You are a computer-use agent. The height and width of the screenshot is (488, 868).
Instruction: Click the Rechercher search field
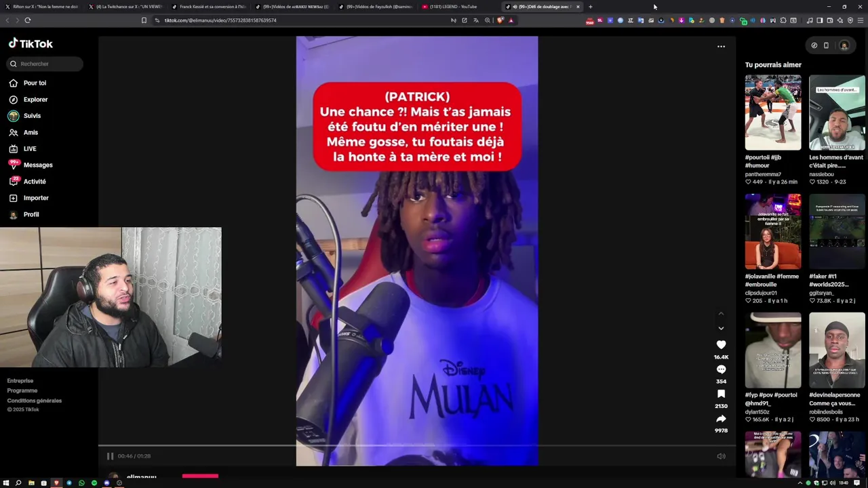45,64
